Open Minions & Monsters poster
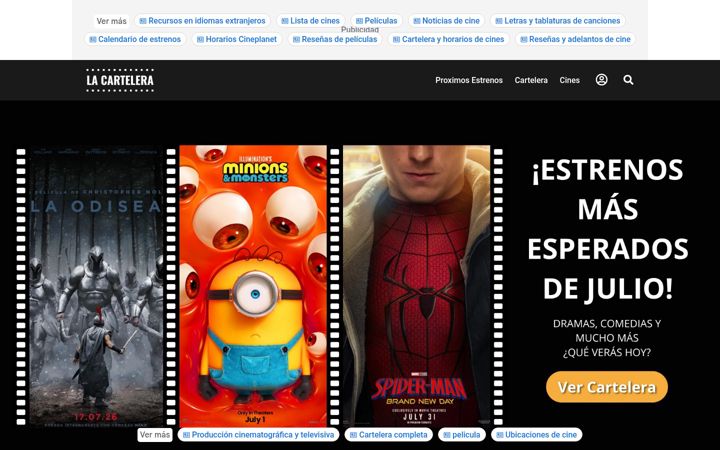Image resolution: width=720 pixels, height=450 pixels. 253,286
